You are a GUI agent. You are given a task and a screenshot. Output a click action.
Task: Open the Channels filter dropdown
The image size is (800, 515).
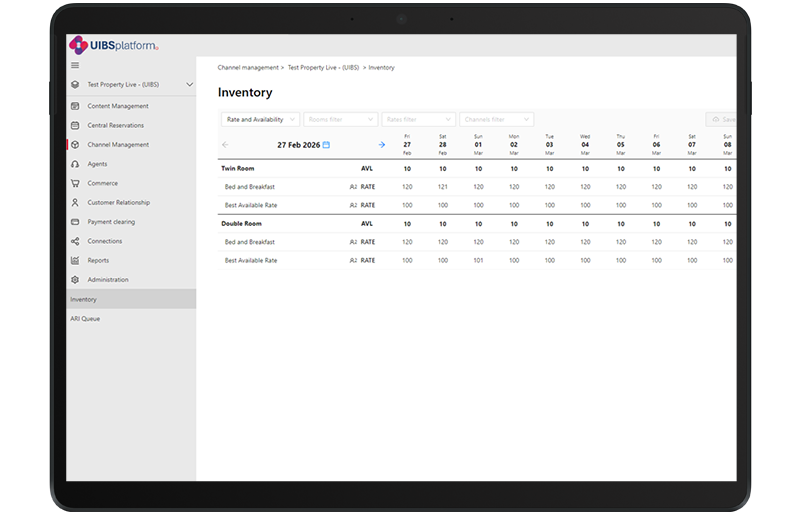497,119
